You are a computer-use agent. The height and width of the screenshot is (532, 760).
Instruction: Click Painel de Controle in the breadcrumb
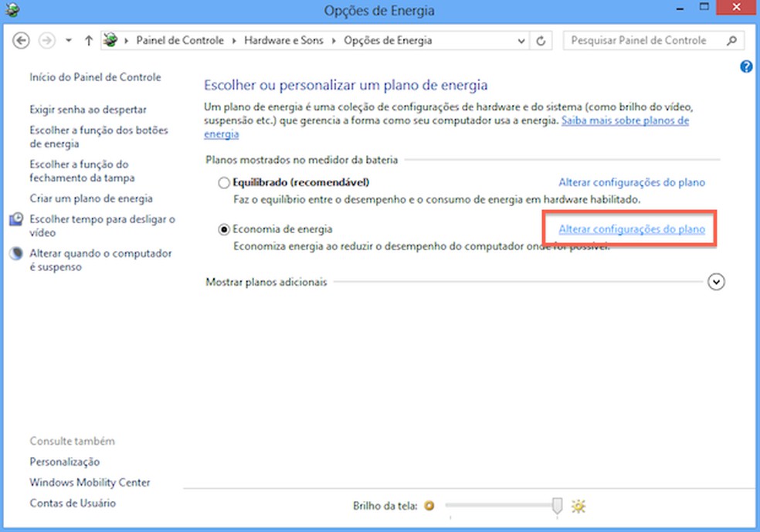(x=180, y=40)
